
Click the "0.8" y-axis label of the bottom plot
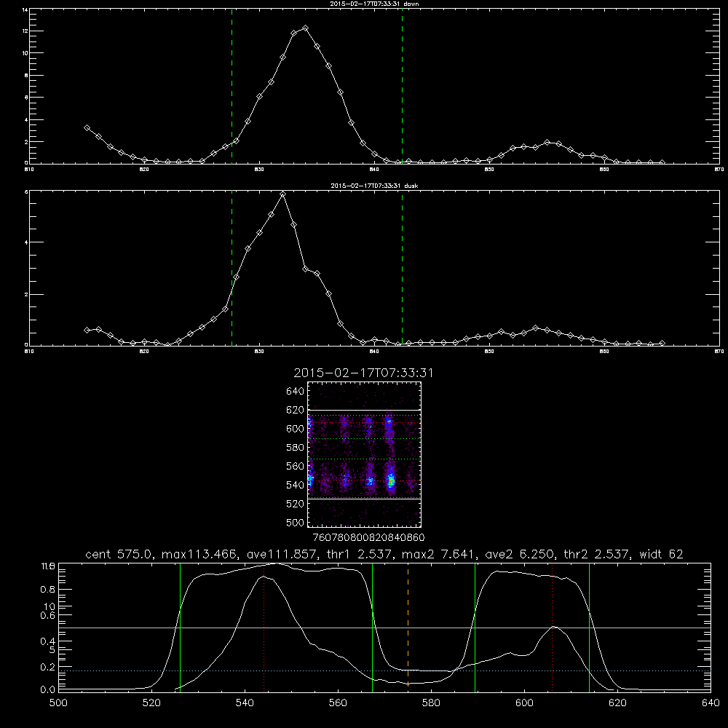click(48, 590)
